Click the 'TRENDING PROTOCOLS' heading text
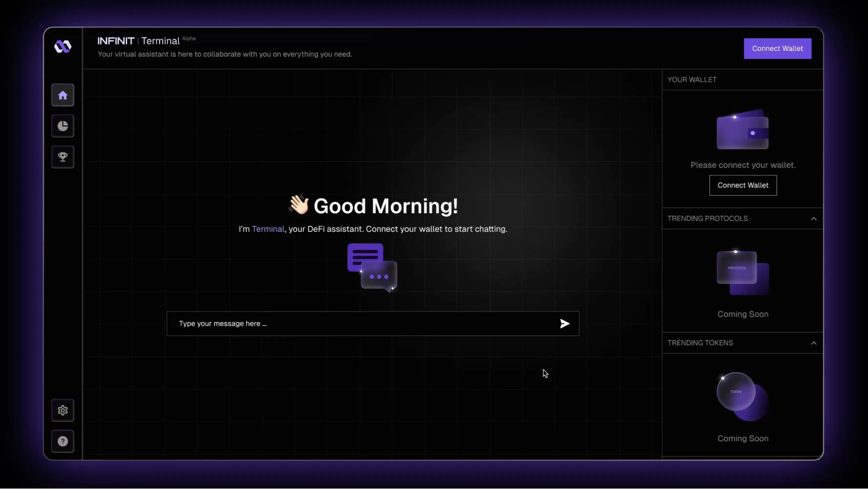Viewport: 868px width, 489px height. 707,218
